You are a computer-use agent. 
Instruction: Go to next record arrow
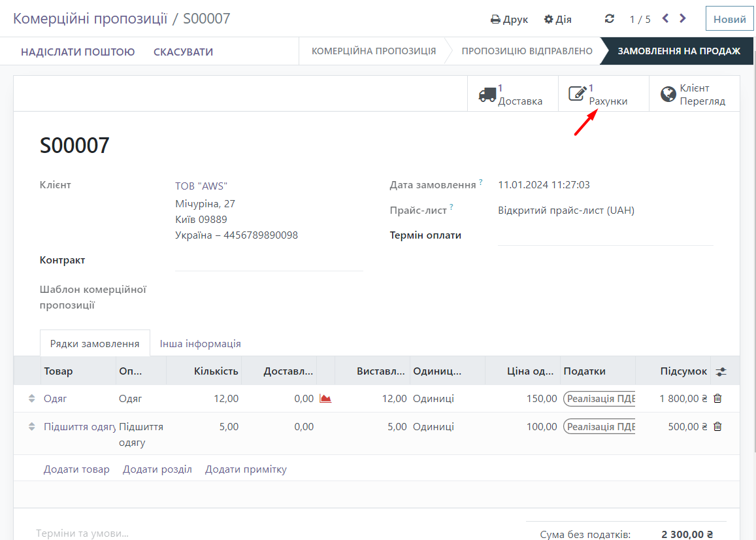[x=683, y=19]
